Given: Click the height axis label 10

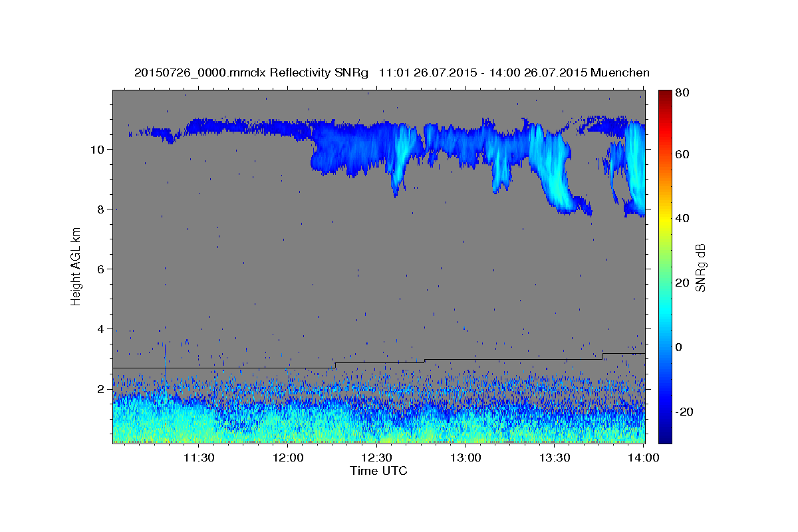Looking at the screenshot, I should pos(99,149).
